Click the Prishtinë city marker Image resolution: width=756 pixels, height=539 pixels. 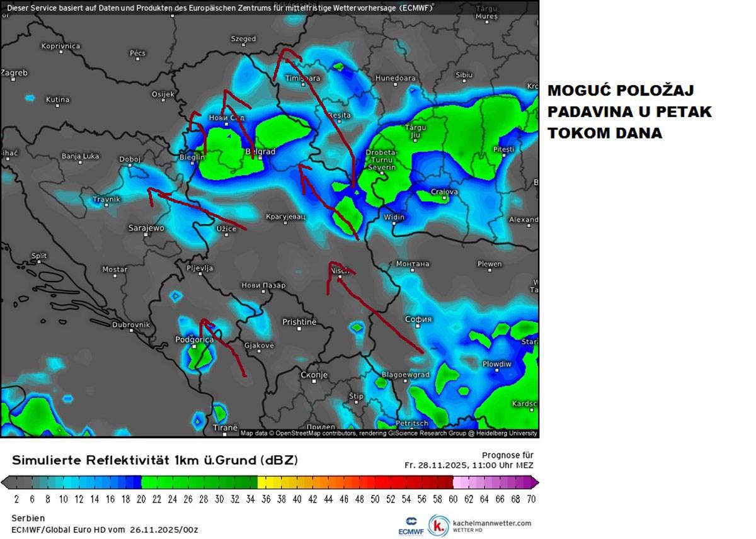(299, 329)
